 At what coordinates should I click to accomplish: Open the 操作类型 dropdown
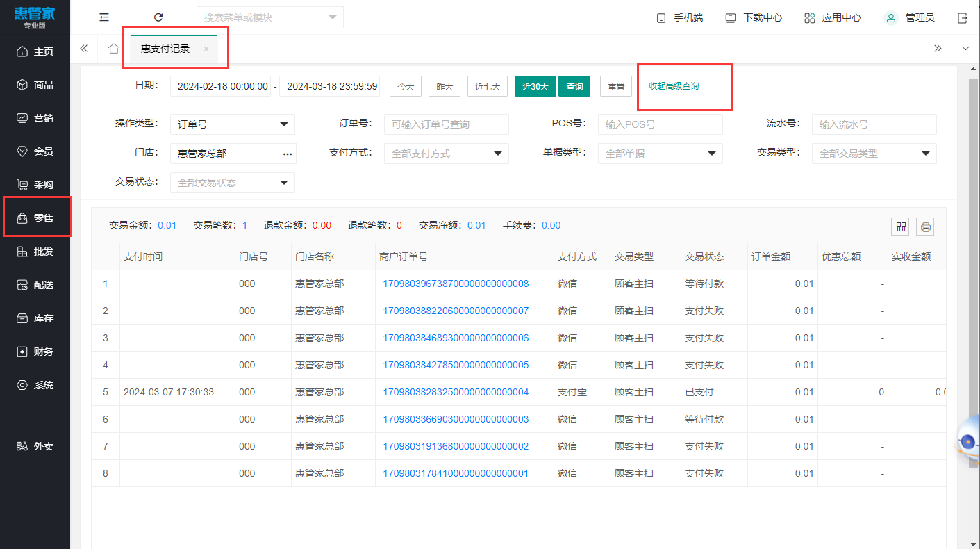[233, 124]
